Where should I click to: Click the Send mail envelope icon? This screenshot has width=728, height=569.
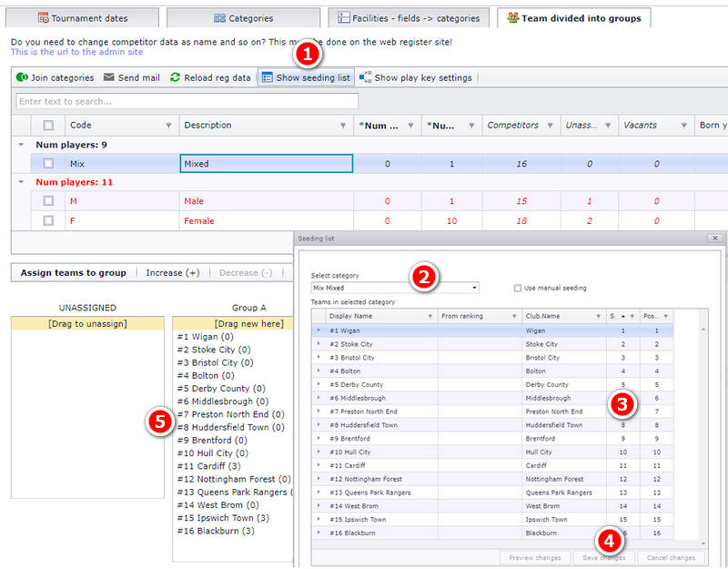[108, 77]
